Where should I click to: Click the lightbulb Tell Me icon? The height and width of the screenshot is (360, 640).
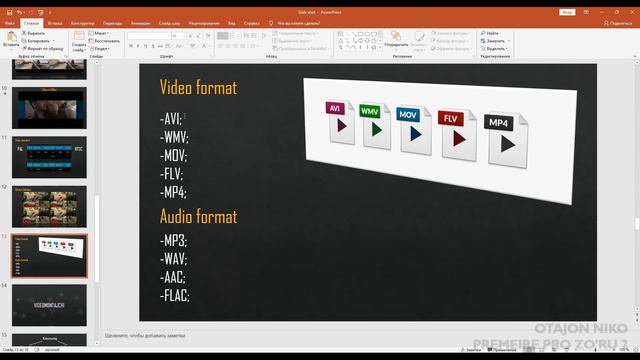tap(271, 23)
